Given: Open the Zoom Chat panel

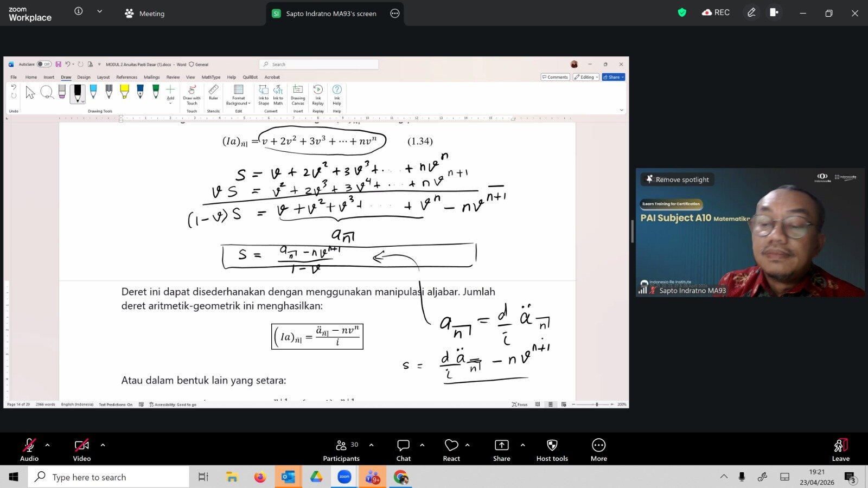Looking at the screenshot, I should 404,450.
